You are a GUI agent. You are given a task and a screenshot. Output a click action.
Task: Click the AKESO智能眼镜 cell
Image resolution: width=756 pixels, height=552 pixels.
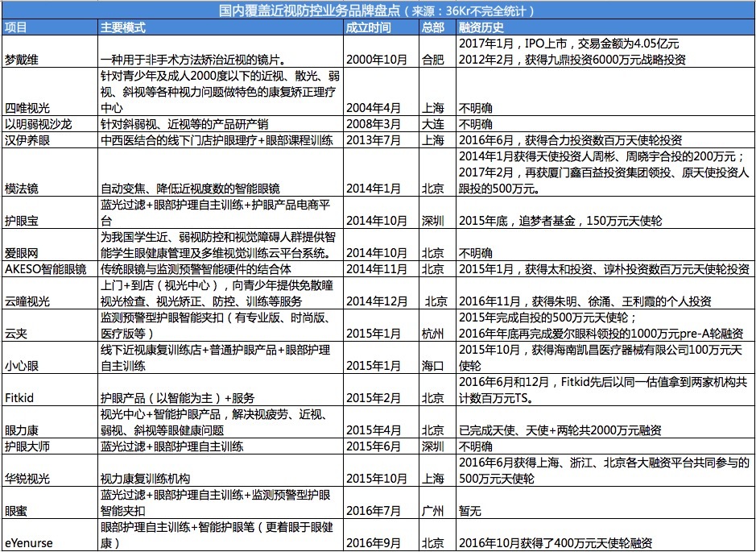coord(50,269)
